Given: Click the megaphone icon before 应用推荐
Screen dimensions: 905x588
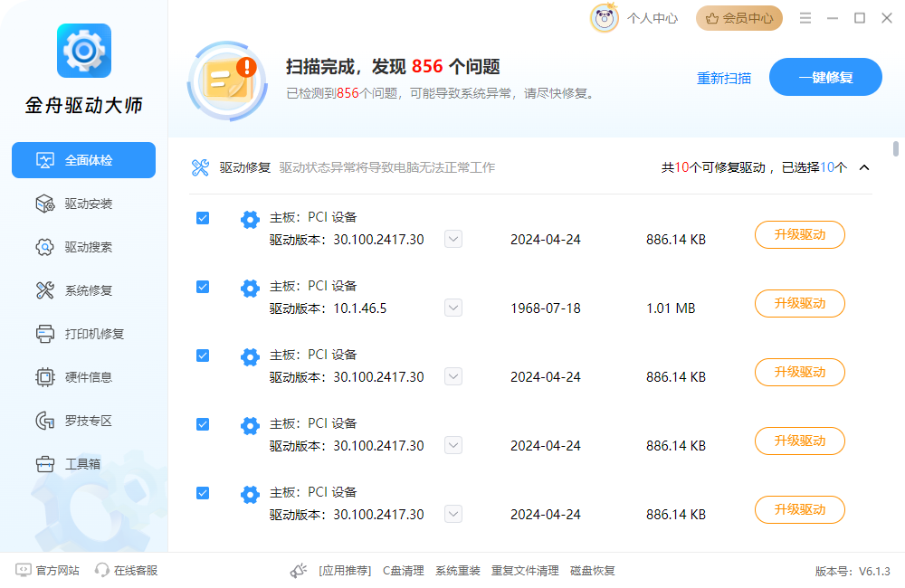Looking at the screenshot, I should coord(299,571).
